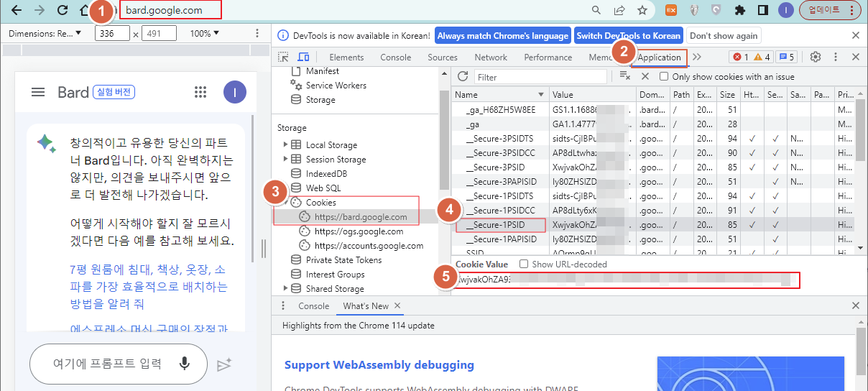Click the inspect element picker icon
Viewport: 868px width, 391px height.
[x=284, y=57]
